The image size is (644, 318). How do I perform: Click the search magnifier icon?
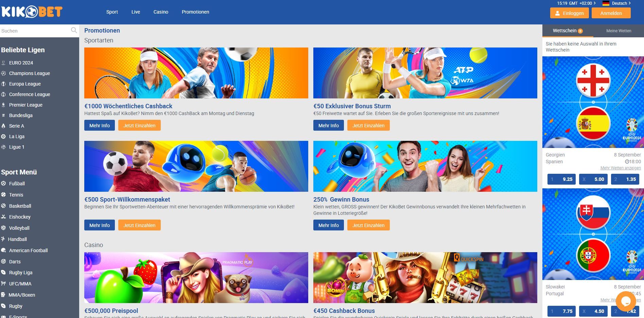pyautogui.click(x=74, y=31)
